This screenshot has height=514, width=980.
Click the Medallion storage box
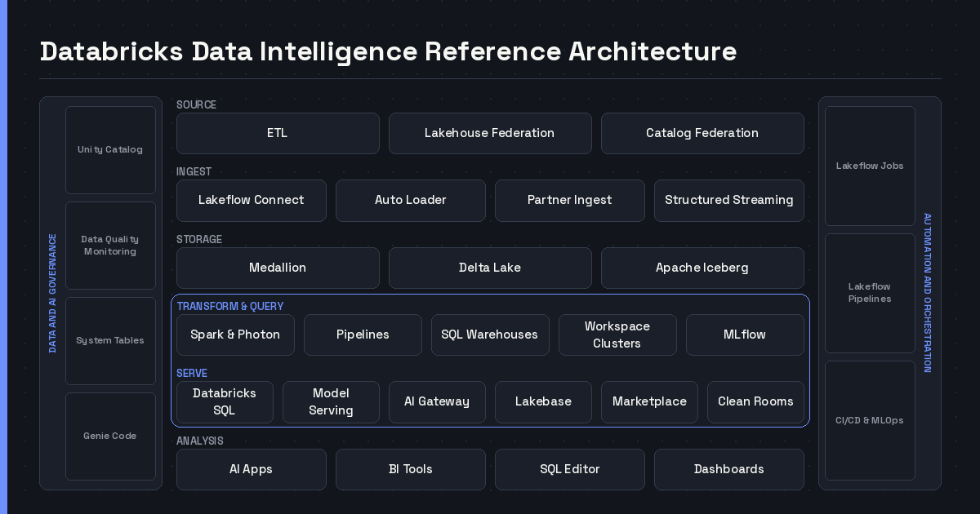click(278, 268)
